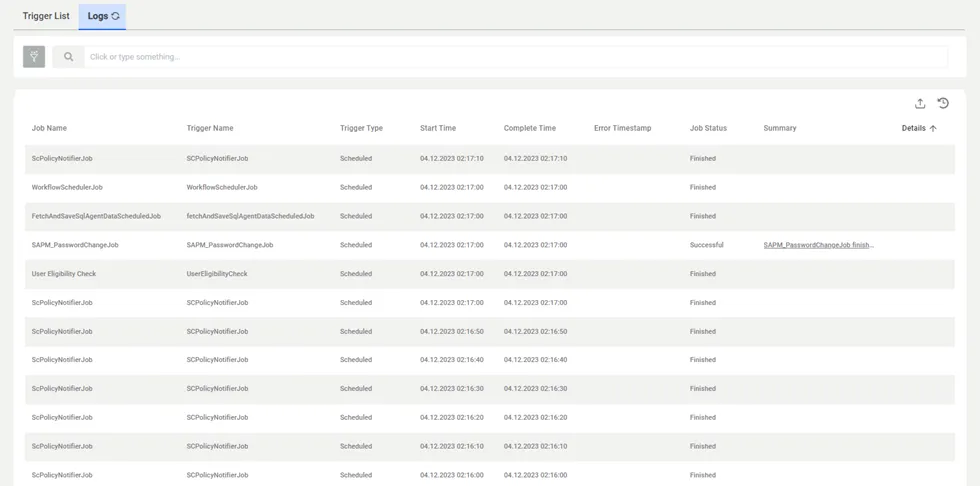Click start time 04.12.2023 02:17:10

pos(452,159)
